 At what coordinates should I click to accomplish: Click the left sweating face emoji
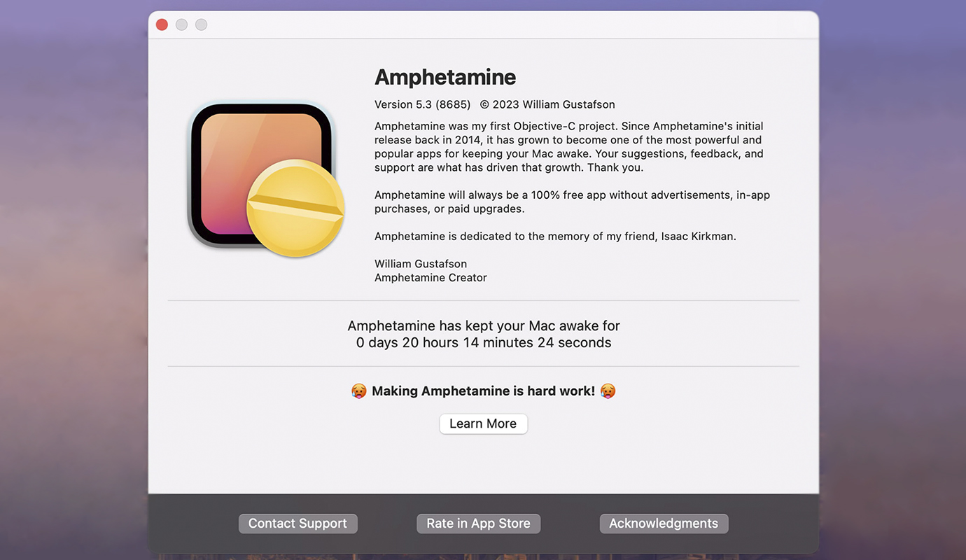359,391
